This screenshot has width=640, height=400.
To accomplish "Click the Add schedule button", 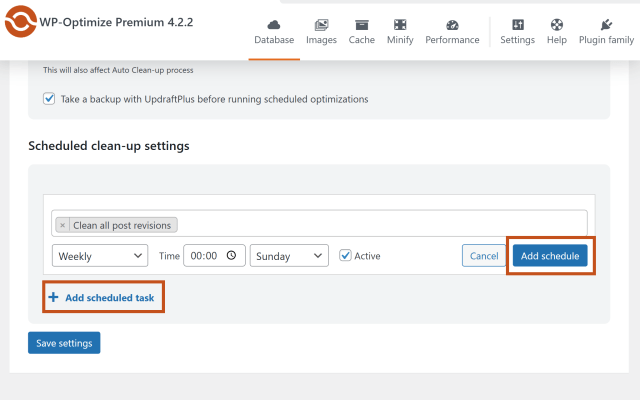I will tap(550, 256).
